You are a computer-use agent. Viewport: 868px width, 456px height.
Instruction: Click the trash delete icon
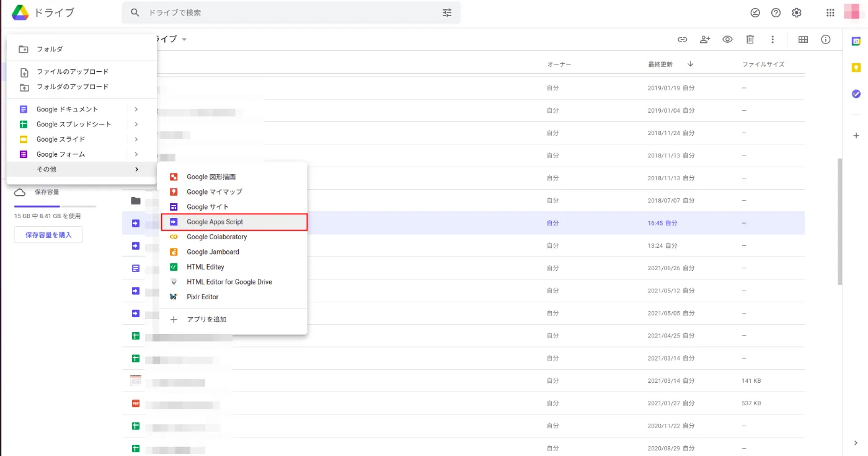[750, 39]
